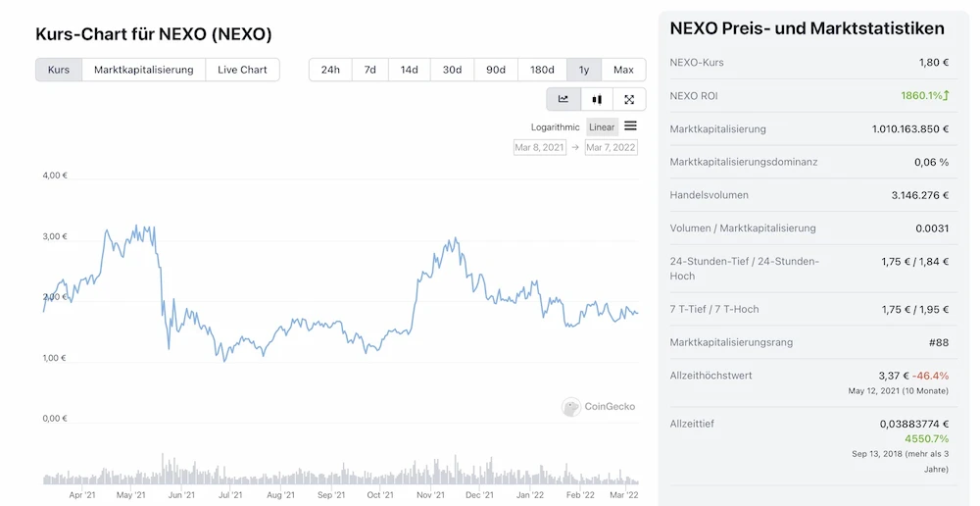Open the chart in fullscreen mode

[629, 99]
